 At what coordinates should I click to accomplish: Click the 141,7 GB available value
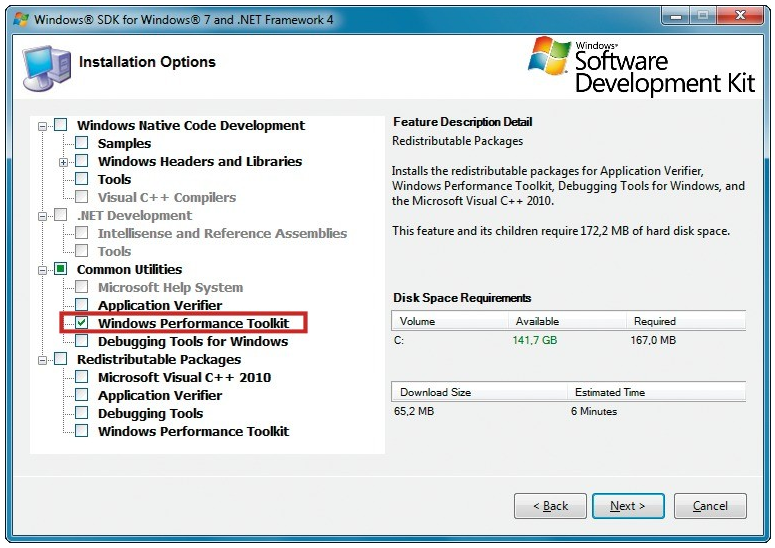click(x=535, y=340)
